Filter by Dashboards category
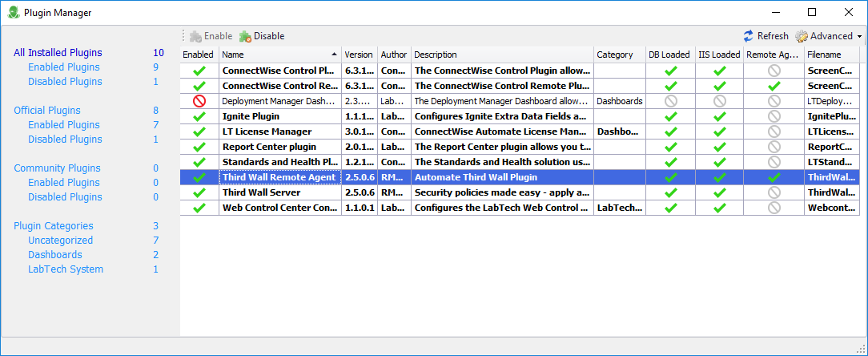868x356 pixels. pos(55,254)
